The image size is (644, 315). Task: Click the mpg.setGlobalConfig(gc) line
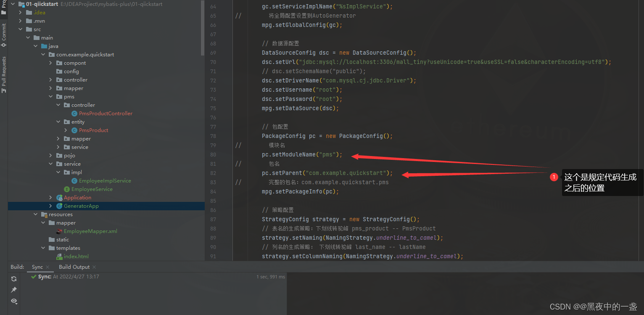[302, 25]
